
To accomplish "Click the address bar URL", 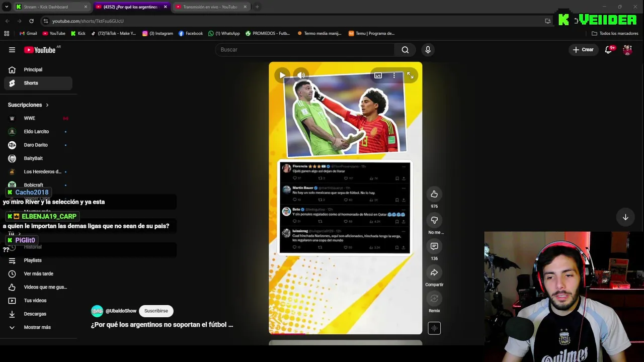I will click(88, 21).
